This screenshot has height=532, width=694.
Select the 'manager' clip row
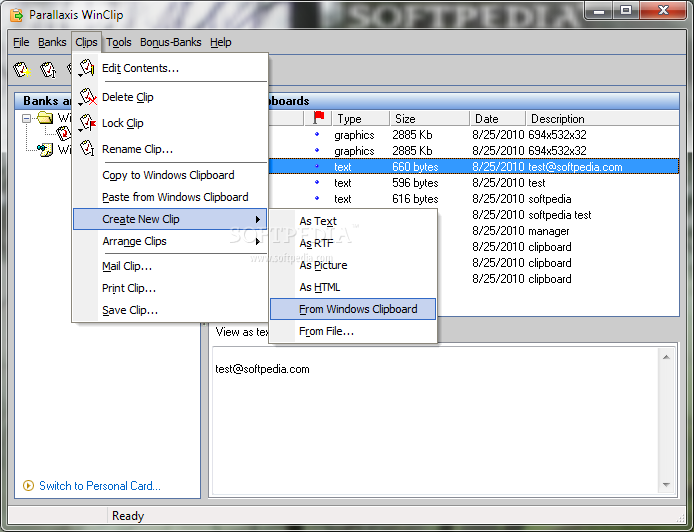coord(558,231)
